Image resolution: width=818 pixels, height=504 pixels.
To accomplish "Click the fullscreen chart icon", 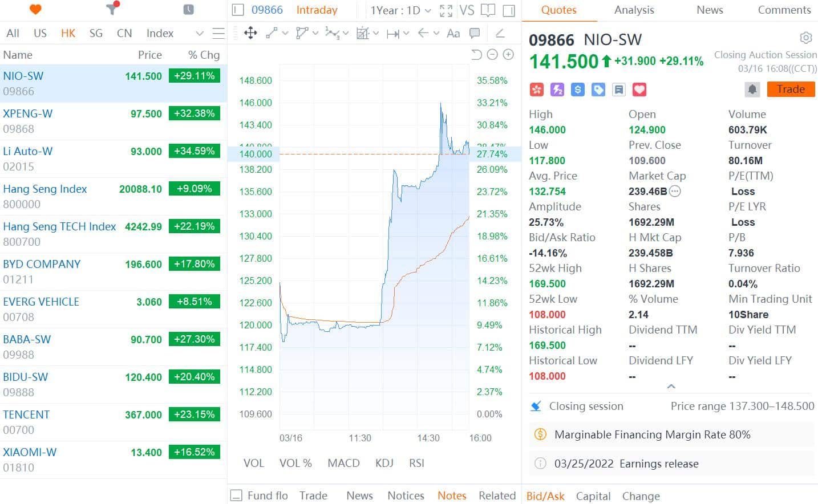I will [x=446, y=10].
